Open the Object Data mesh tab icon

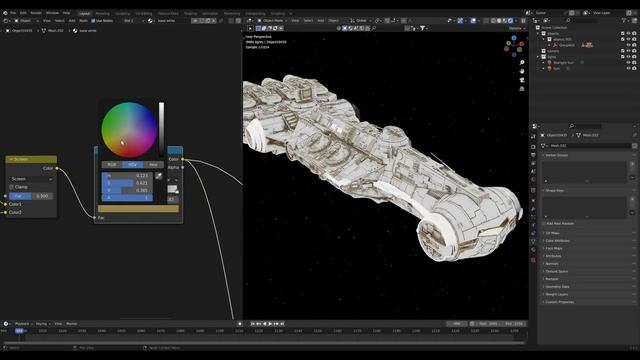click(x=533, y=241)
